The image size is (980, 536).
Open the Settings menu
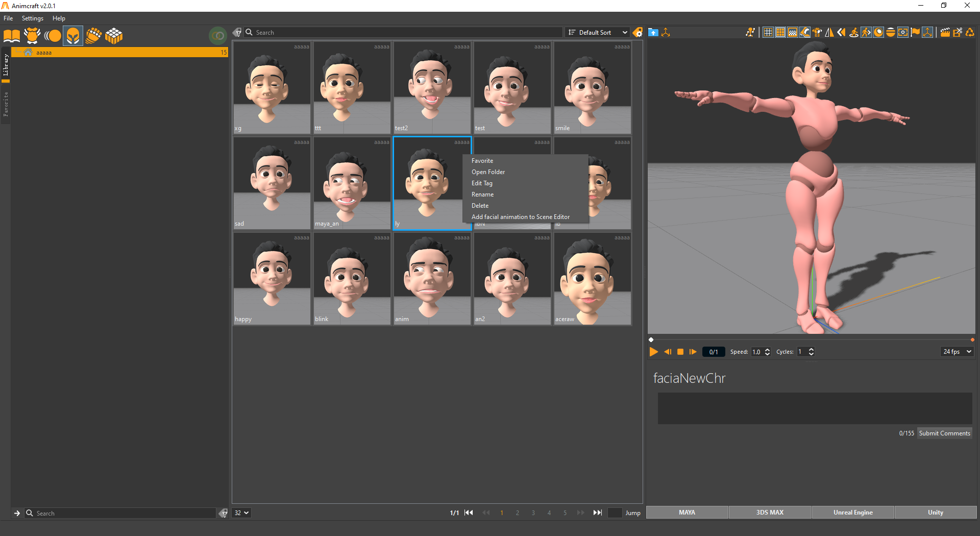tap(33, 18)
